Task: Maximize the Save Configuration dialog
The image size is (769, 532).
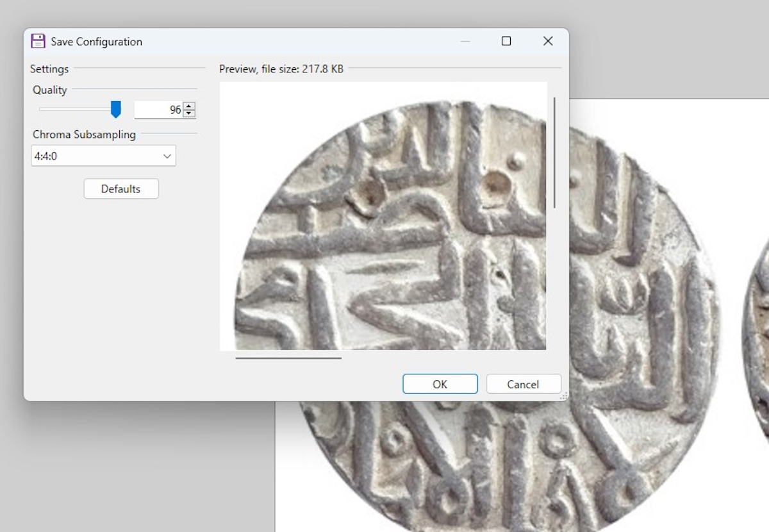Action: coord(506,41)
